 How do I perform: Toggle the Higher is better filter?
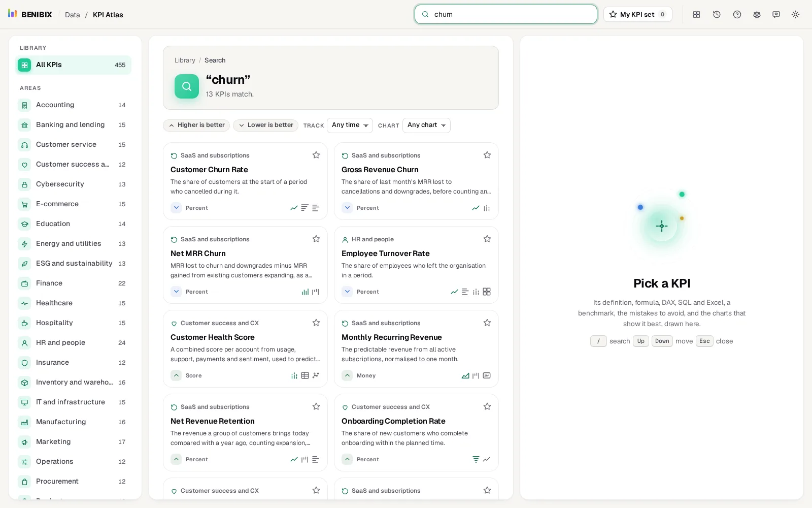click(196, 125)
